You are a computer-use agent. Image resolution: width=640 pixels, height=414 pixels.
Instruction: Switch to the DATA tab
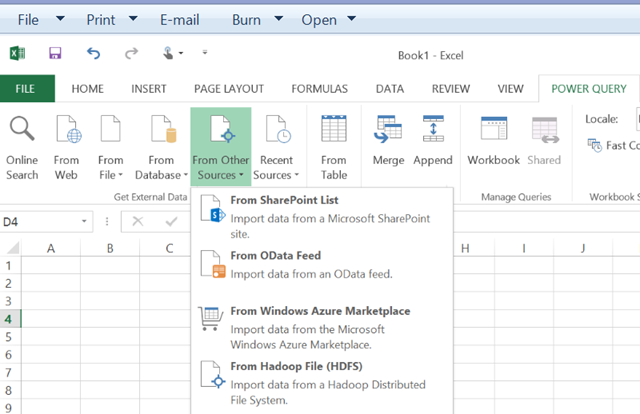pos(390,89)
